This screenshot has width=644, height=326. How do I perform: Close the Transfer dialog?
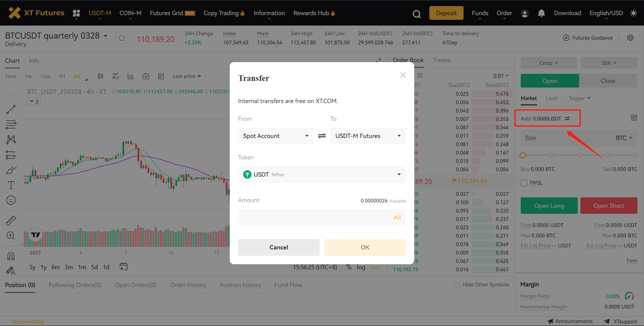pyautogui.click(x=403, y=75)
